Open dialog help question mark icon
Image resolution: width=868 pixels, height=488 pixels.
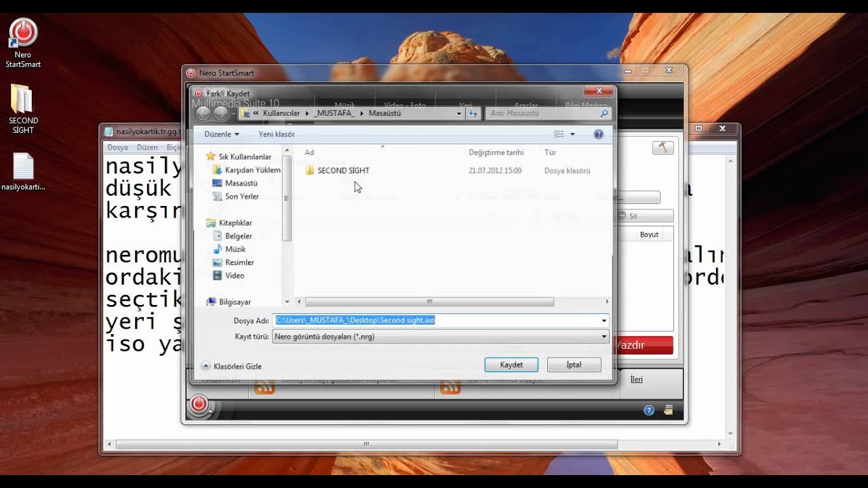click(x=598, y=134)
